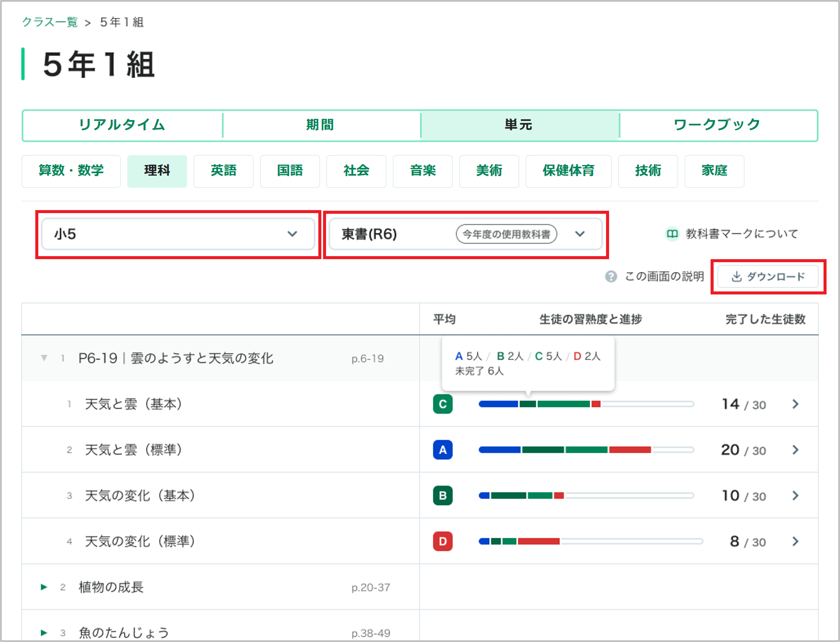Open the 東書(R6) textbook dropdown

[x=466, y=234]
